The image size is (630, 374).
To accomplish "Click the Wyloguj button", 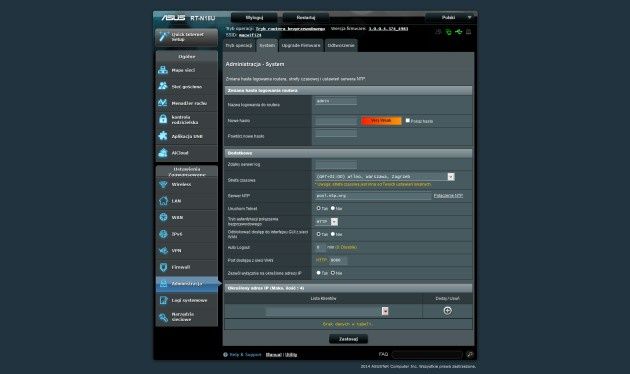I will tap(254, 18).
